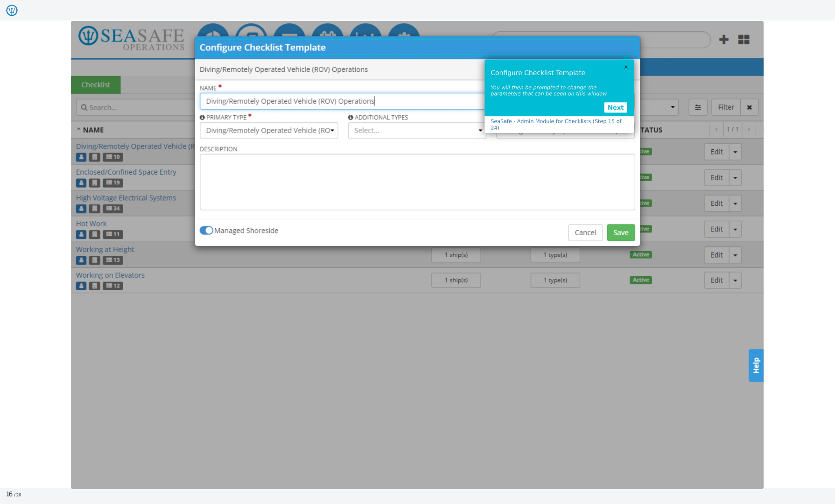Click 1 type(s) button in Working on Elevators row

[555, 280]
